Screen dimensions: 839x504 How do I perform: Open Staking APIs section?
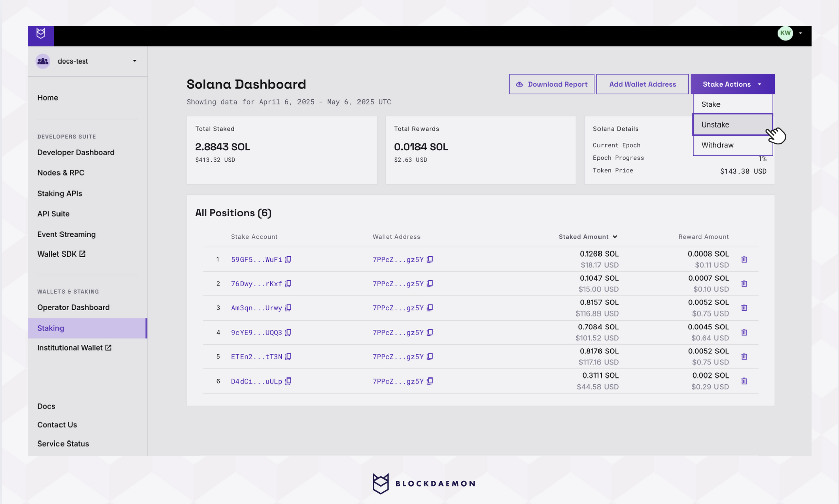click(59, 193)
